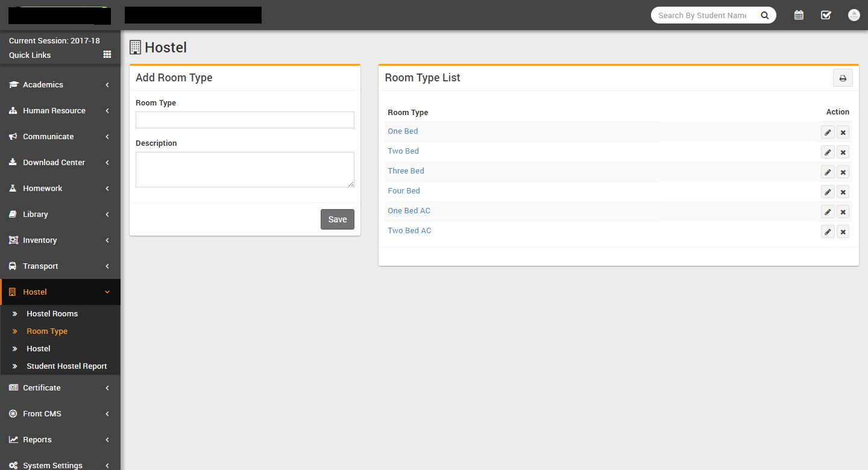
Task: Go to Student Hostel Report
Action: 66,366
